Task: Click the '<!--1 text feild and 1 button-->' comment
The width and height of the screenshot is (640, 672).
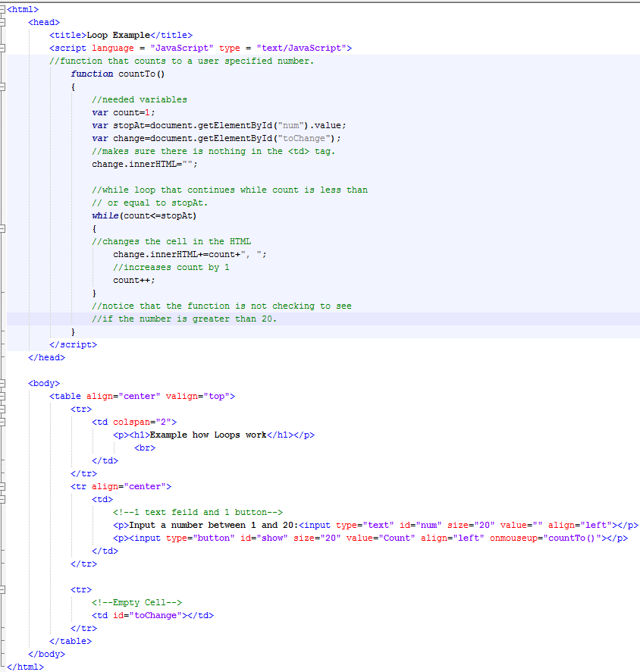Action: [x=197, y=512]
